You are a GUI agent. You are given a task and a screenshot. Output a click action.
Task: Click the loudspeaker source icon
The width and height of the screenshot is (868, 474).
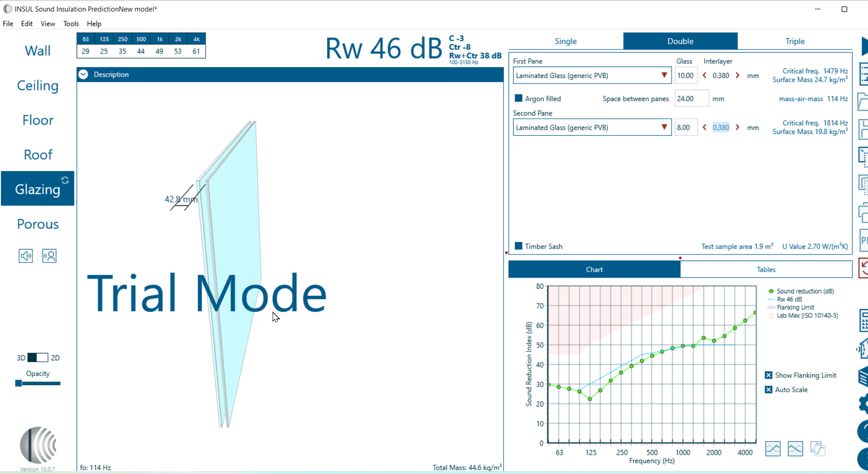[x=26, y=256]
